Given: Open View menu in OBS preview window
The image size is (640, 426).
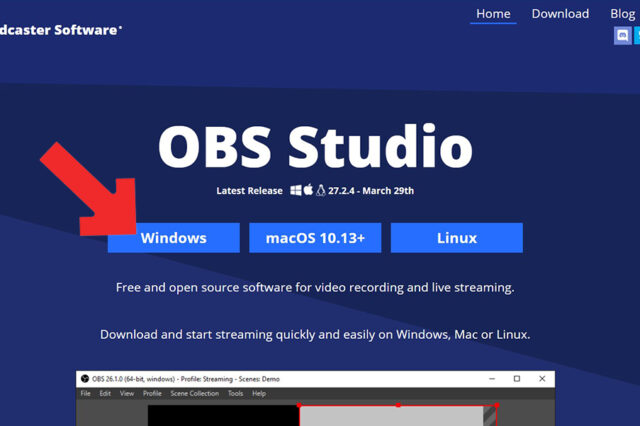Looking at the screenshot, I should tap(127, 393).
